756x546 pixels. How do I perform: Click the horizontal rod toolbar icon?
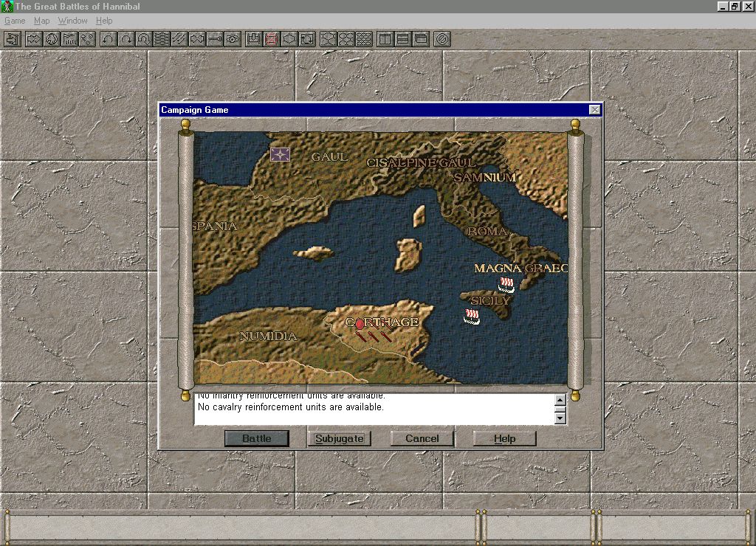216,39
